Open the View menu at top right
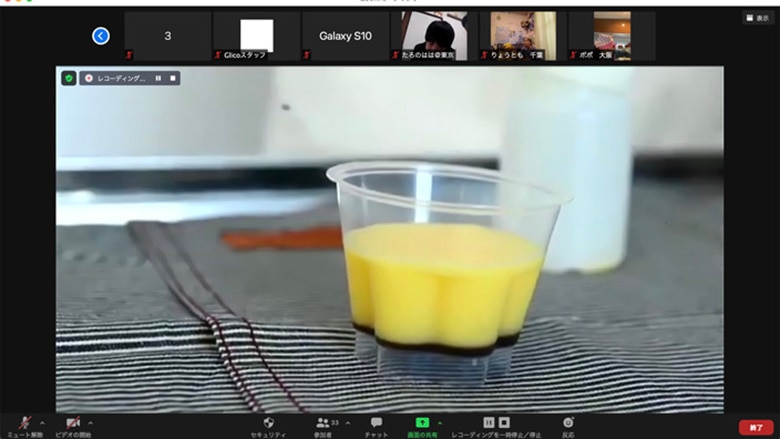This screenshot has width=780, height=439. coord(757,18)
